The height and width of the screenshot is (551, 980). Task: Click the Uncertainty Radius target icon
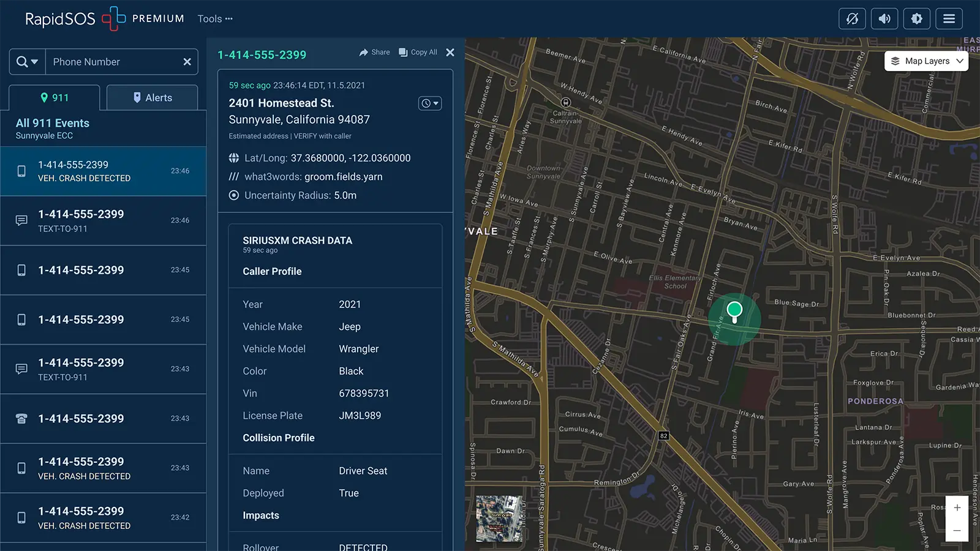[234, 195]
